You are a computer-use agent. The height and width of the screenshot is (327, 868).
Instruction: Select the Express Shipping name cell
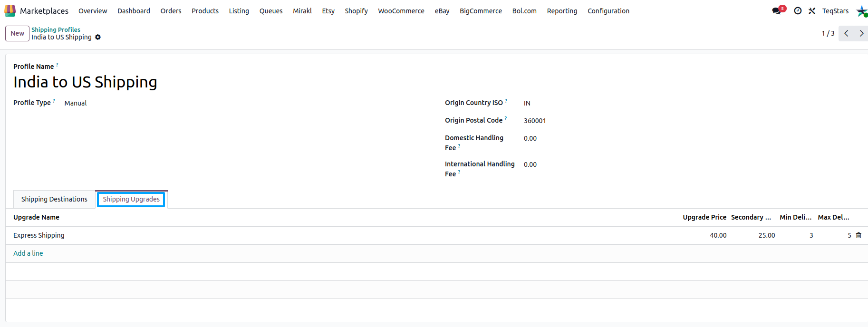(39, 235)
